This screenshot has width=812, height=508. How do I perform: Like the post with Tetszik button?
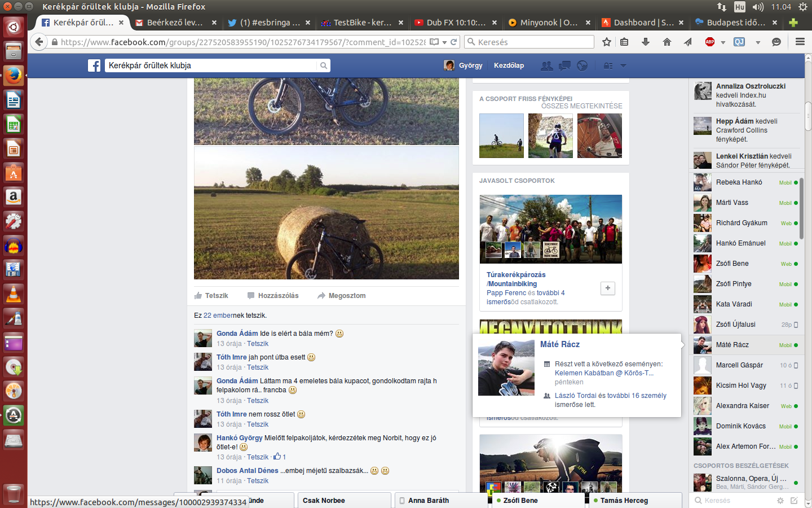[211, 296]
